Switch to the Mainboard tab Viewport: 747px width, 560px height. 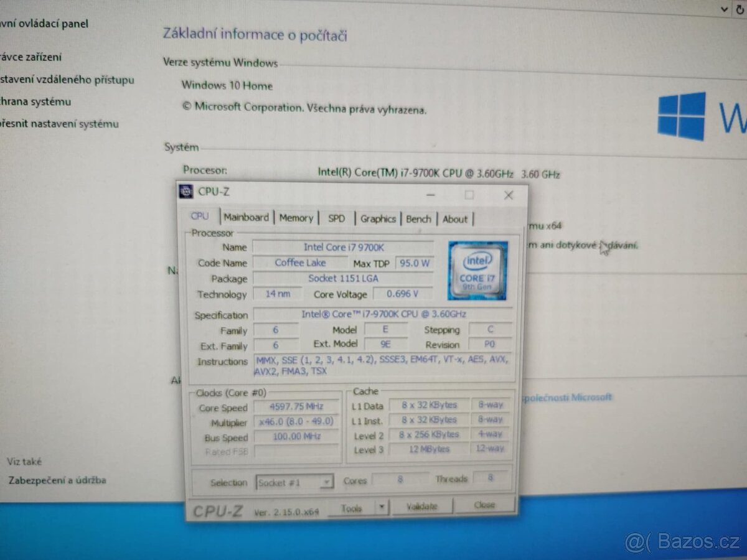247,217
